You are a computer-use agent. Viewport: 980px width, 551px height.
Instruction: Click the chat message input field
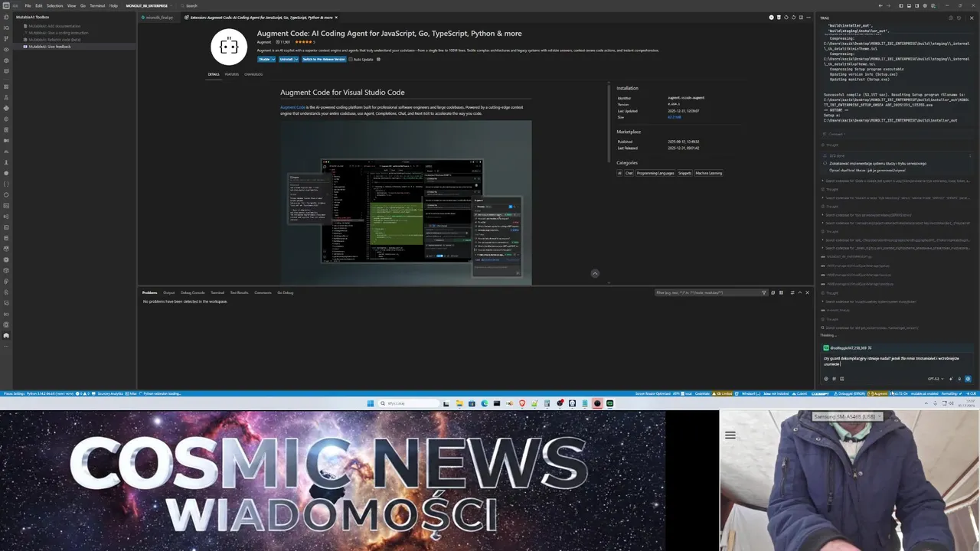(x=896, y=361)
